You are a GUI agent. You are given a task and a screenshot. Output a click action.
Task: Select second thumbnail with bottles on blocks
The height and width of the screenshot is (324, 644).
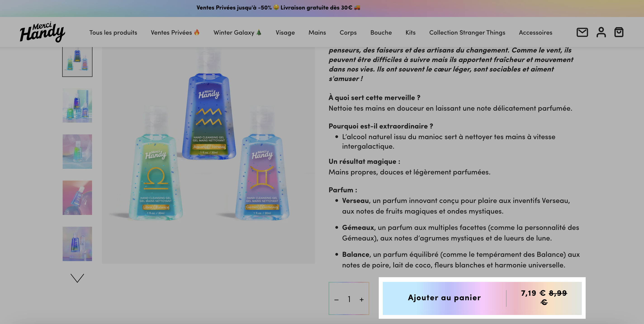77,105
